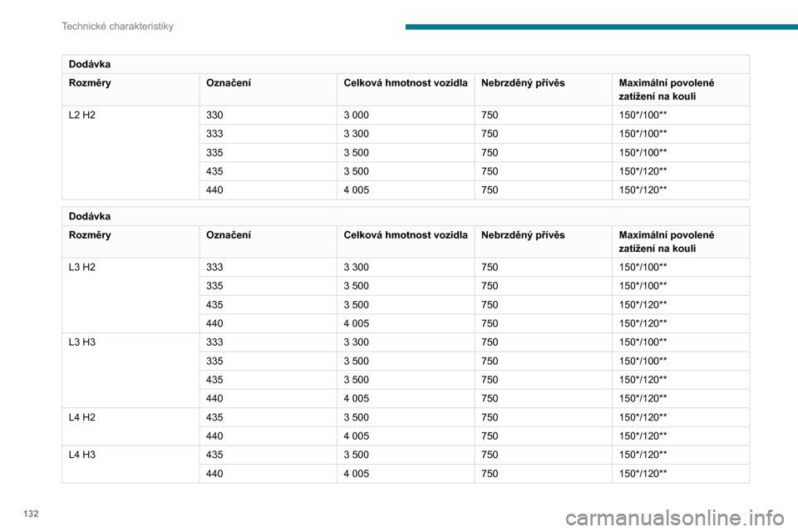Click "Celková hmotnost vozidla" header in L3 H2 table

[406, 235]
